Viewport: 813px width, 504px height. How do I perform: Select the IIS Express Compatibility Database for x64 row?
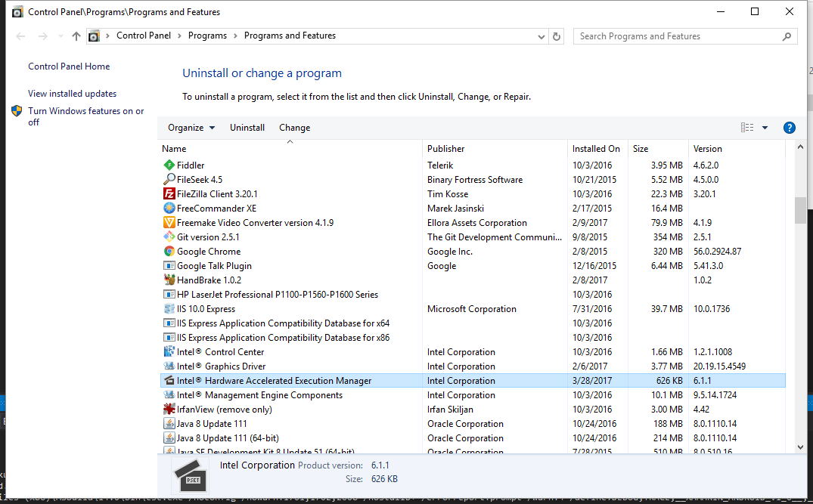coord(473,323)
